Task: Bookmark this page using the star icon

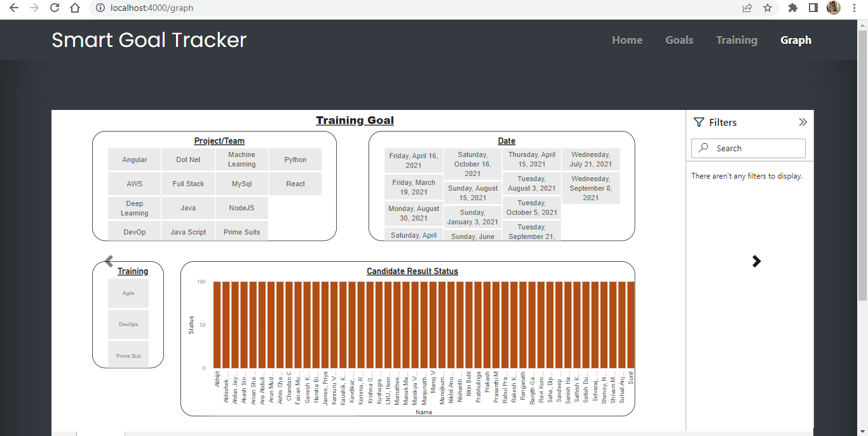Action: [x=768, y=8]
